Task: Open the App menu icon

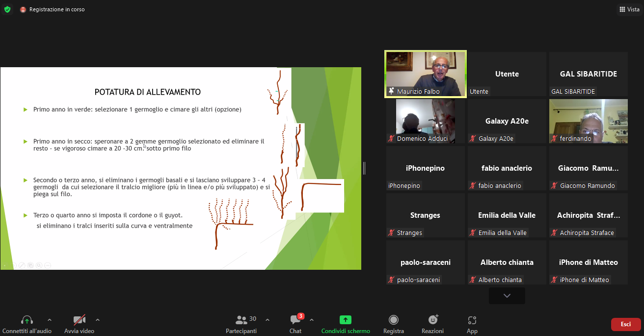Action: click(472, 320)
